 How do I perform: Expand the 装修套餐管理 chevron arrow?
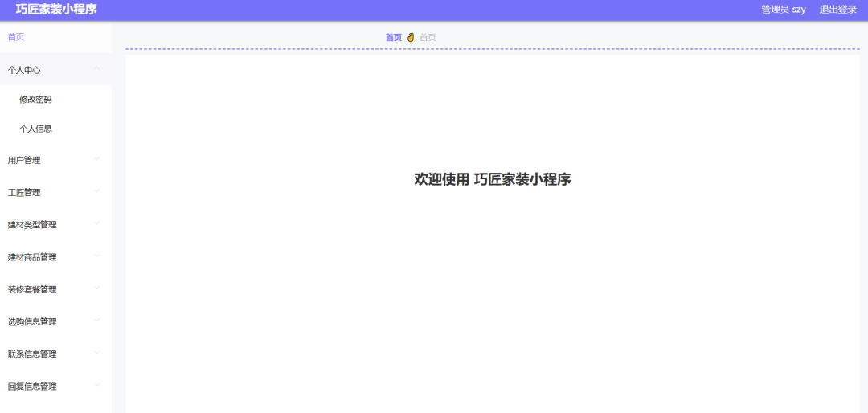tap(97, 288)
